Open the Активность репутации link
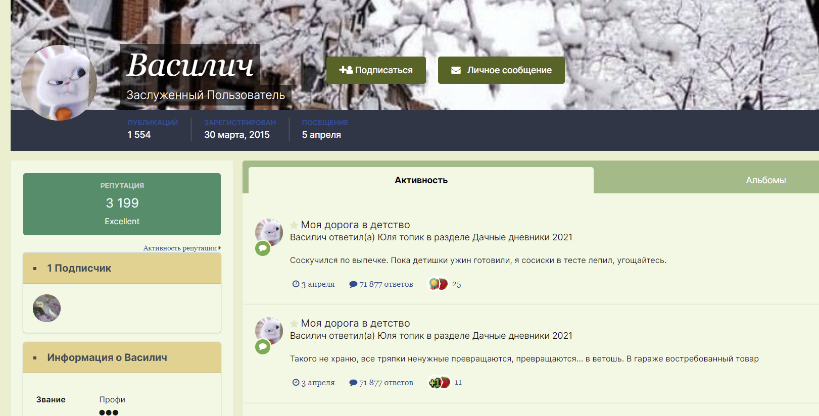Screen dimensions: 819x416 (181, 247)
